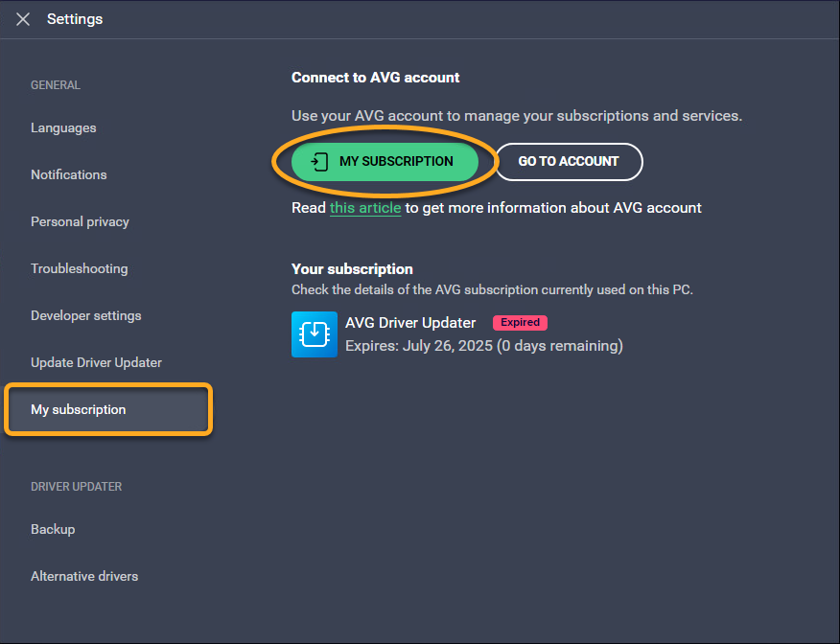Screen dimensions: 840x644
Task: Select My subscription in the sidebar
Action: (79, 410)
